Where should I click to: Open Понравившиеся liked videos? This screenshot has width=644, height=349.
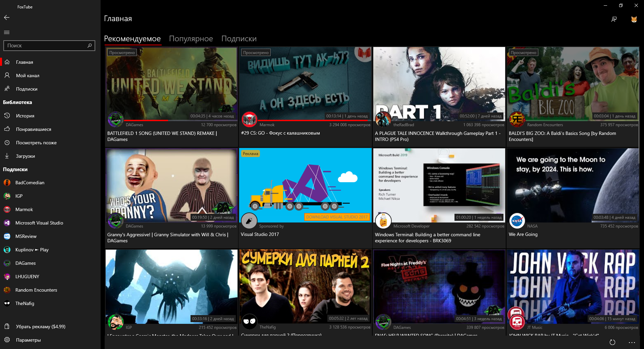coord(34,129)
